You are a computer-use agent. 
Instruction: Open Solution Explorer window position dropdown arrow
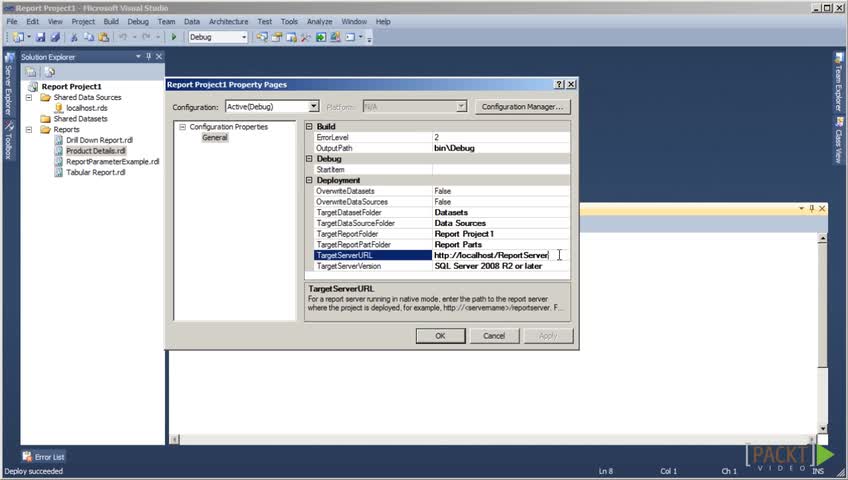click(x=138, y=56)
